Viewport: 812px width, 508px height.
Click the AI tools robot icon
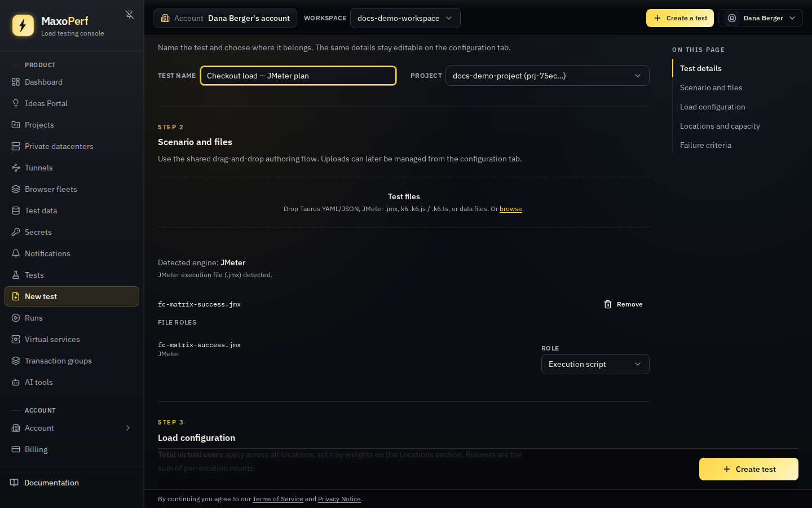(16, 382)
